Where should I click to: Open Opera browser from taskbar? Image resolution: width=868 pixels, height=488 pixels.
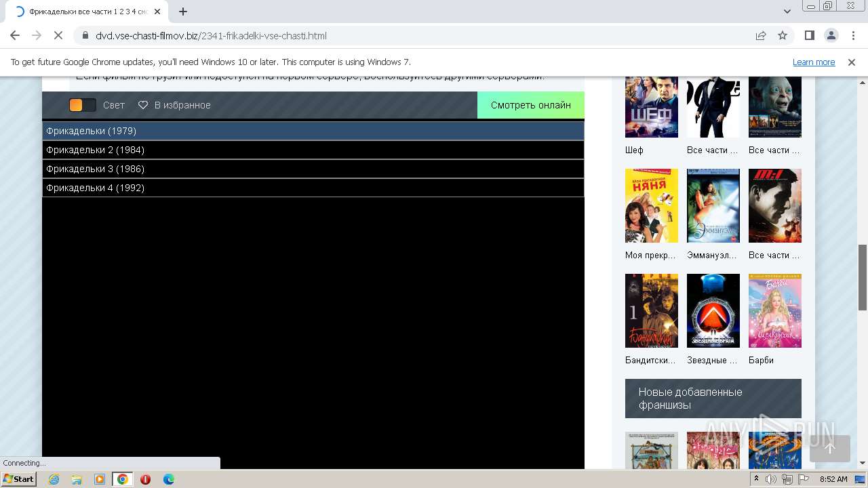146,479
